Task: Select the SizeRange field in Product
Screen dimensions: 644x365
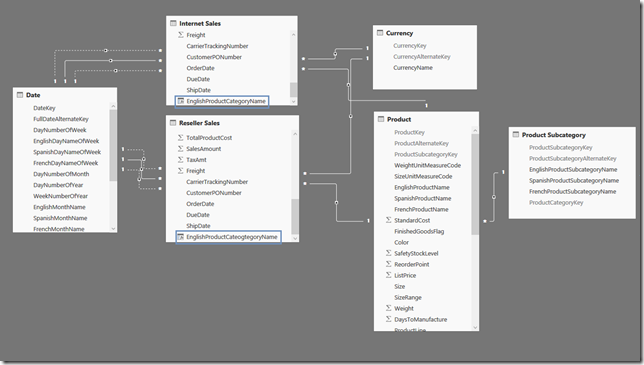Action: point(408,297)
